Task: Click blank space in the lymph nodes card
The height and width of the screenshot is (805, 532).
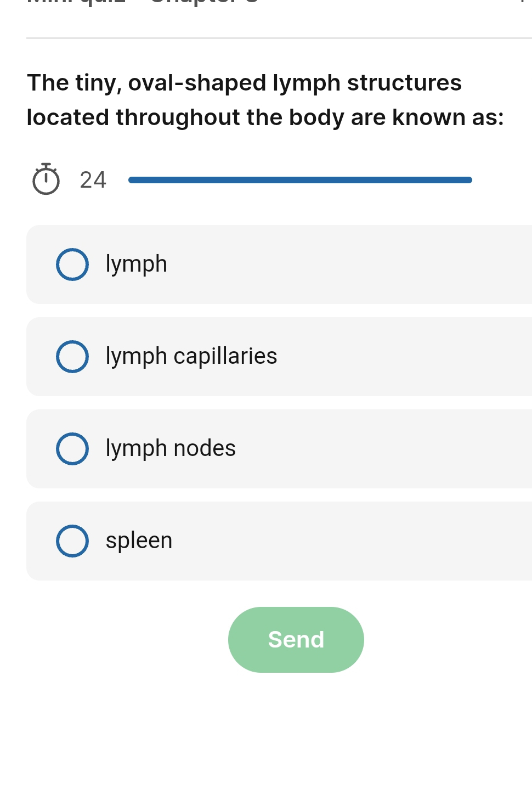Action: (x=384, y=449)
